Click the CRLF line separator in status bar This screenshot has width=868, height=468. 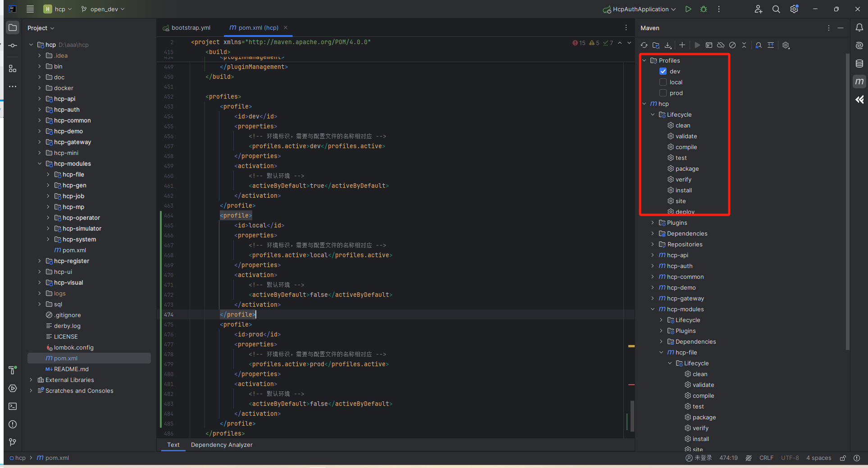click(x=766, y=458)
